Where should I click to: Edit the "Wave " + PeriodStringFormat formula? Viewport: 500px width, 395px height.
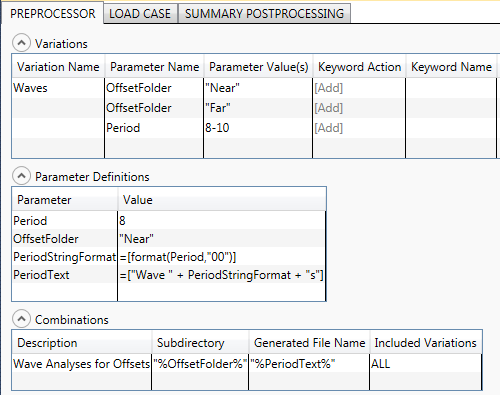coord(222,275)
